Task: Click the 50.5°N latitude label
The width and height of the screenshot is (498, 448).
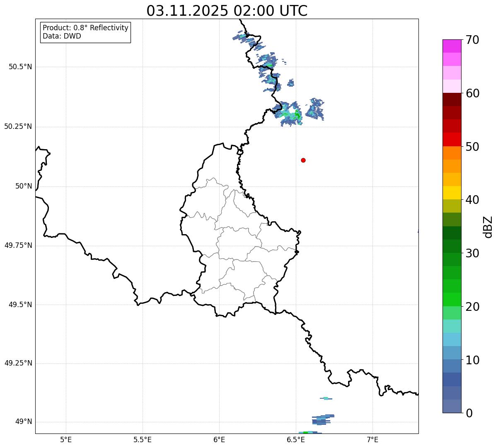Action: coord(20,67)
